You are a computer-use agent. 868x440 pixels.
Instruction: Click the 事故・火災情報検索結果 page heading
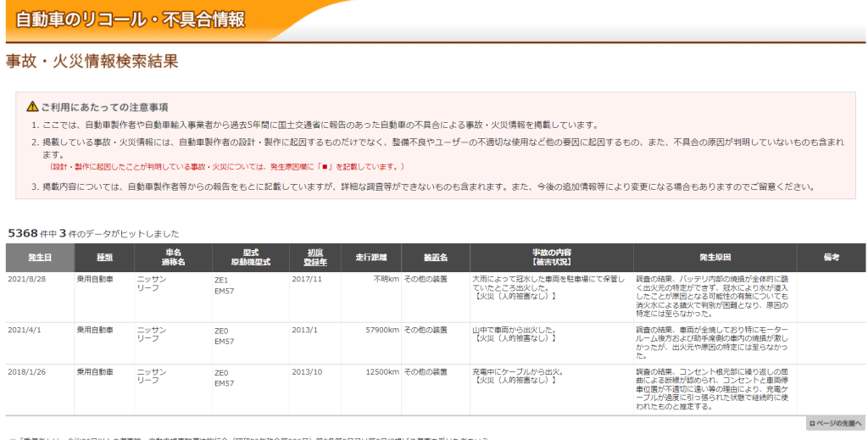click(x=92, y=61)
